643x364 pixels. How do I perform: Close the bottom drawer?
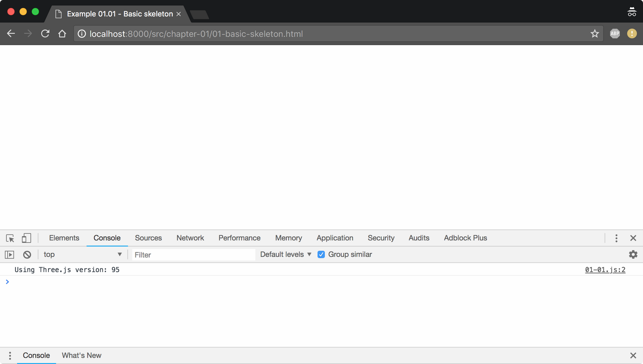[x=633, y=356]
